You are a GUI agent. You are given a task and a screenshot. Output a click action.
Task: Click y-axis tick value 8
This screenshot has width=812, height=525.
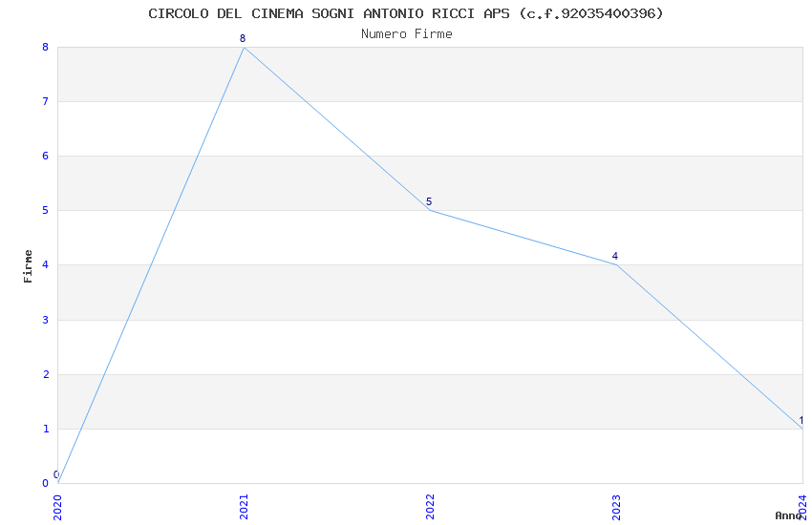46,47
